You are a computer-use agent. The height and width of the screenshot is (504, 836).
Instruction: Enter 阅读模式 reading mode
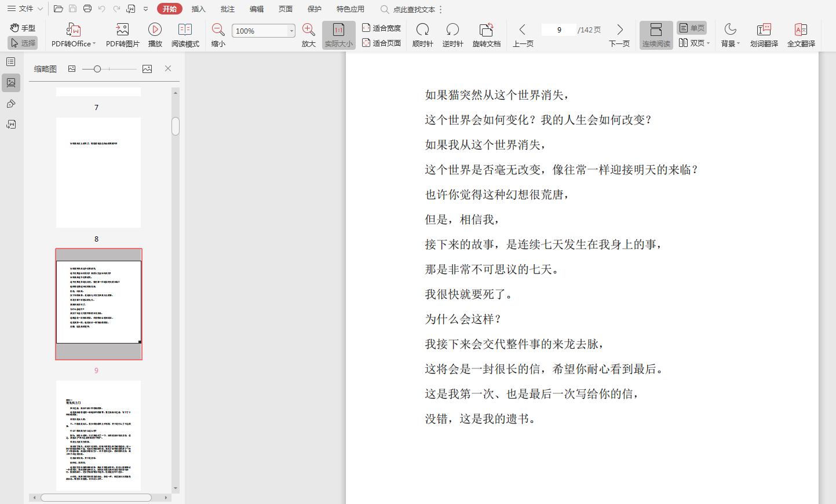tap(185, 35)
